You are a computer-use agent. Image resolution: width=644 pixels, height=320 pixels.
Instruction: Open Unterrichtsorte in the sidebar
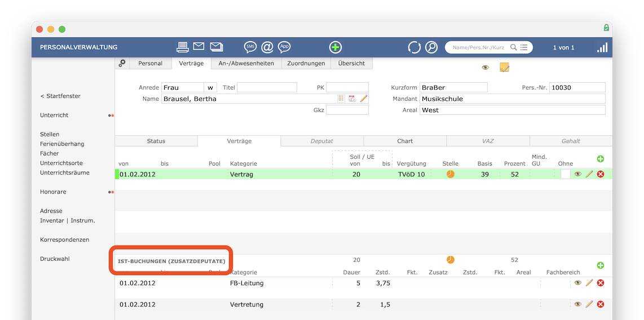click(61, 163)
